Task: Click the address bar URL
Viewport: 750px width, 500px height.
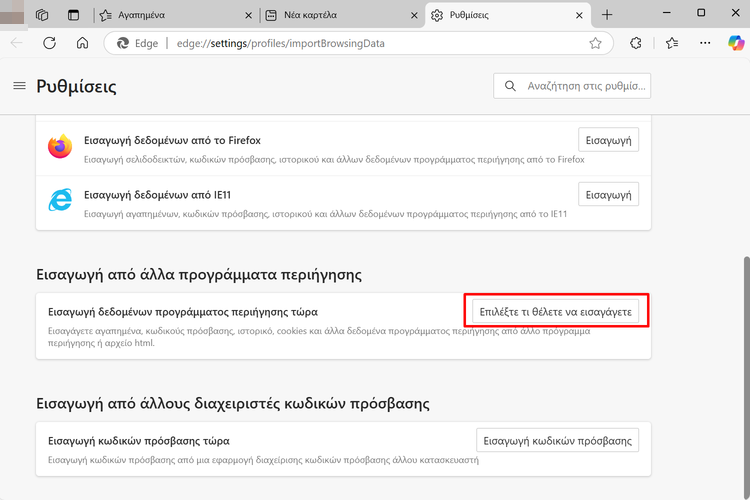Action: pyautogui.click(x=280, y=44)
